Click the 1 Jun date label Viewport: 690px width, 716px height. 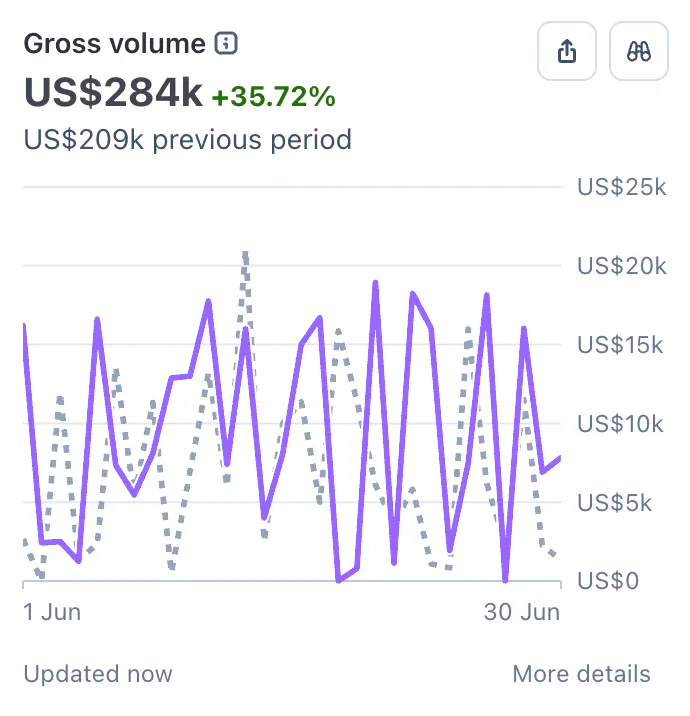tap(52, 612)
